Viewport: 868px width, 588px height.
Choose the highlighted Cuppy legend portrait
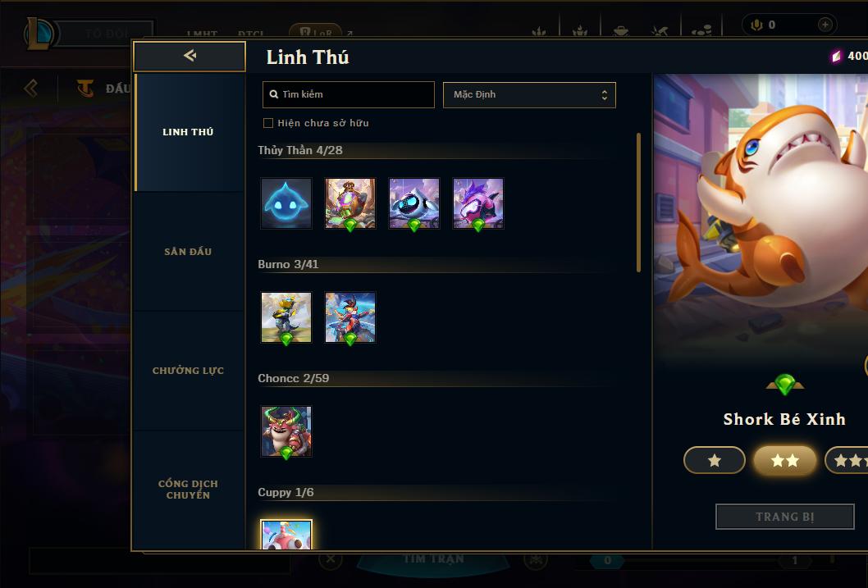point(286,535)
